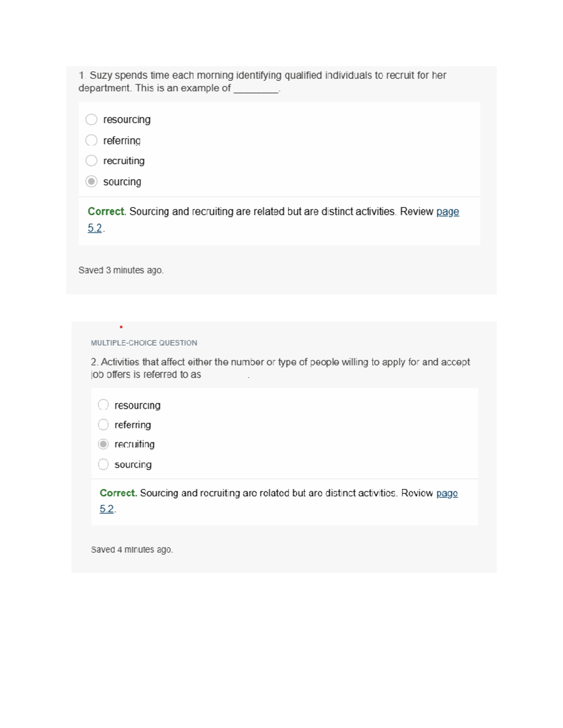Click the small red dot above question 2
563x728 pixels.
[121, 327]
